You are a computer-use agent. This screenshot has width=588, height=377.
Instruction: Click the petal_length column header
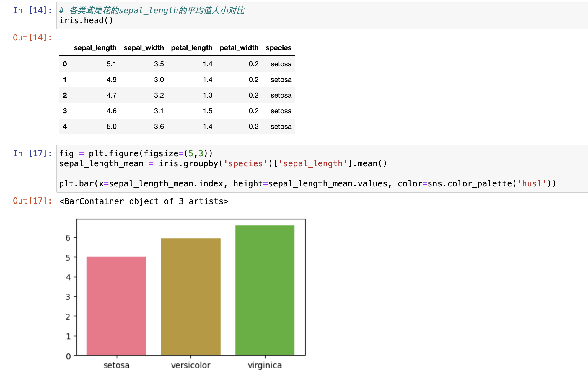[192, 48]
